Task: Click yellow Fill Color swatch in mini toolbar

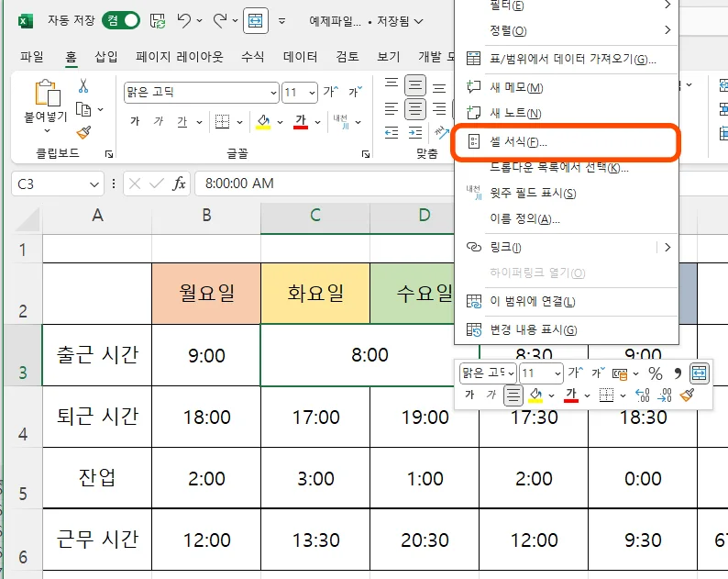Action: click(x=535, y=395)
